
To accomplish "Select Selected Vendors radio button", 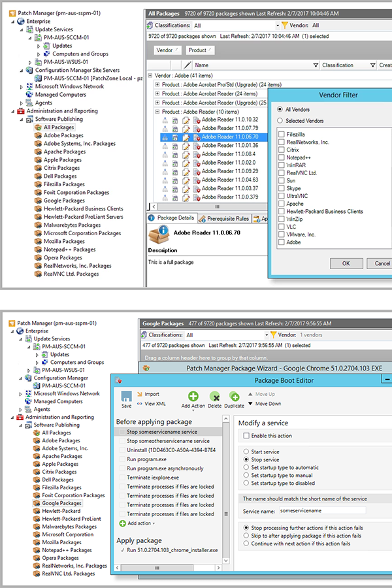I will pos(280,121).
